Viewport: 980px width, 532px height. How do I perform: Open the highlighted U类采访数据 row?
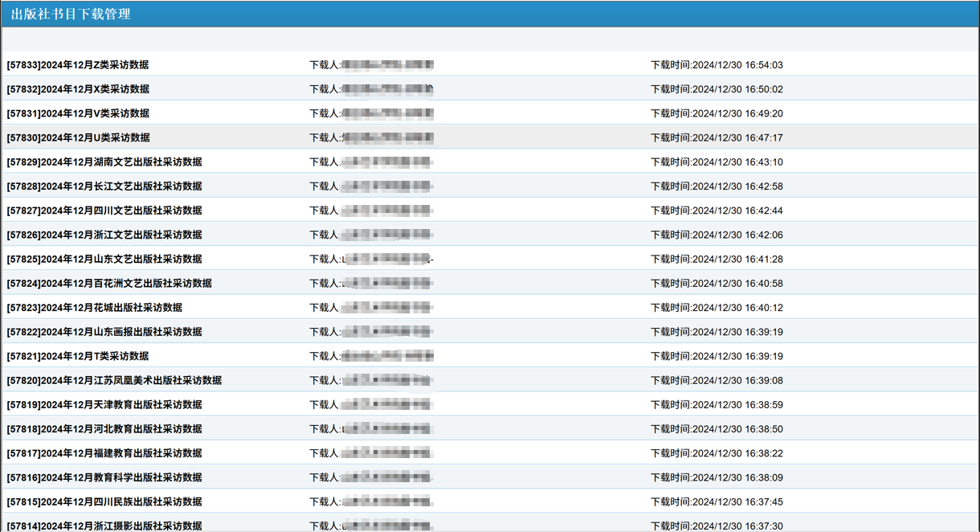(78, 137)
